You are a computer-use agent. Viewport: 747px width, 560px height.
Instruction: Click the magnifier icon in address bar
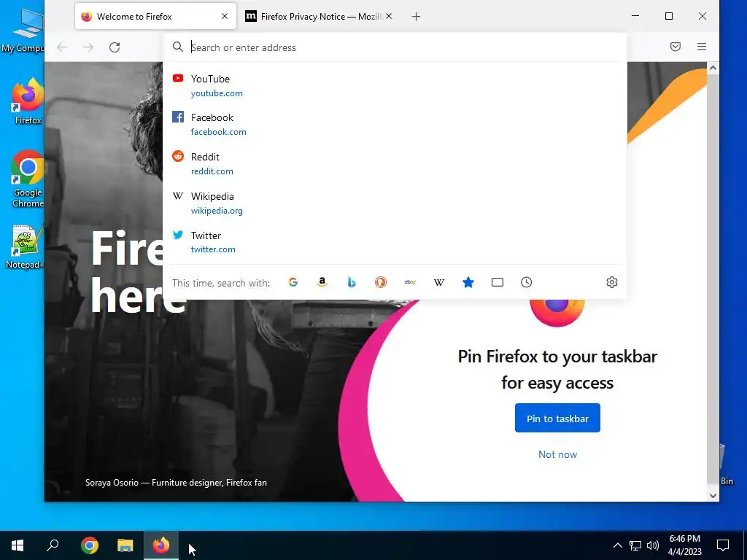click(x=178, y=47)
